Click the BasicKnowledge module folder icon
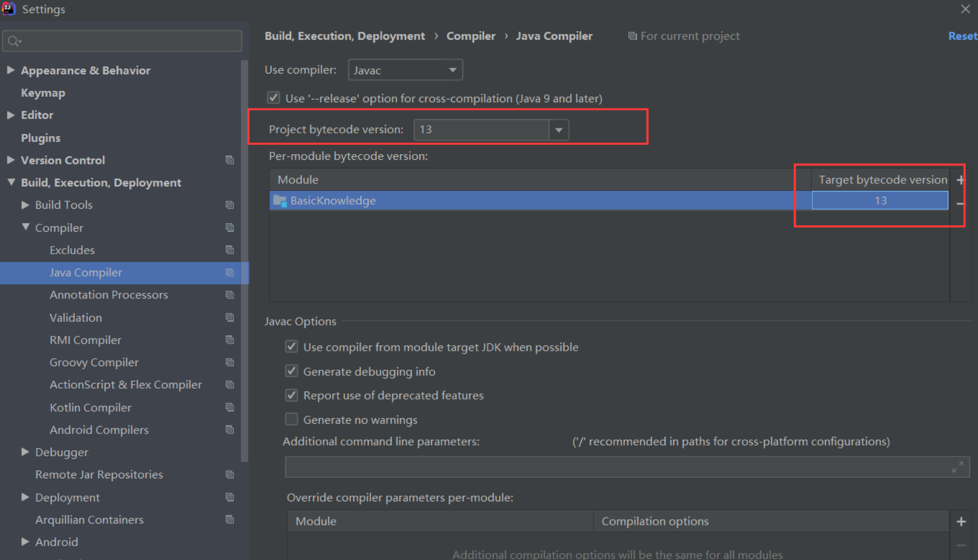The image size is (978, 560). tap(280, 201)
